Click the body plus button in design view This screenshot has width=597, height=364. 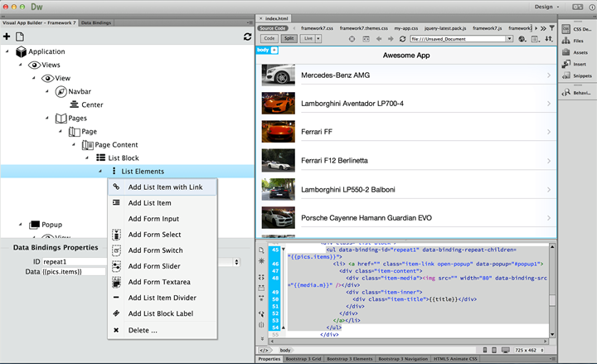(x=274, y=50)
